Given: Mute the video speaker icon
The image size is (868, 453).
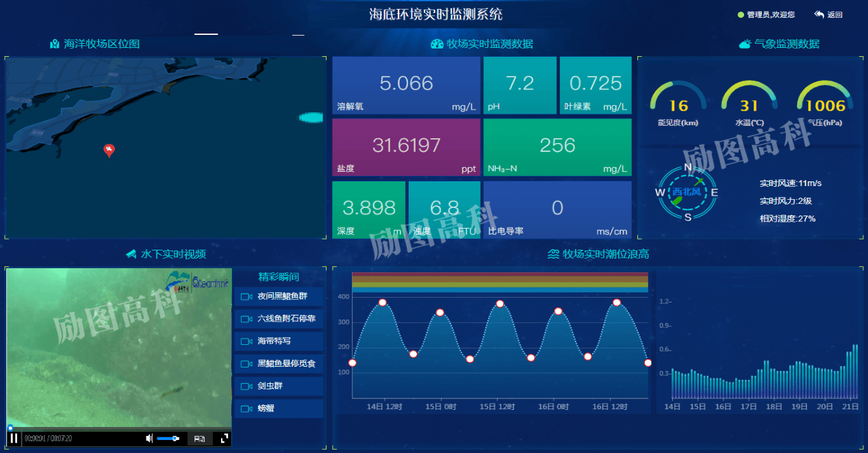Looking at the screenshot, I should pyautogui.click(x=149, y=439).
